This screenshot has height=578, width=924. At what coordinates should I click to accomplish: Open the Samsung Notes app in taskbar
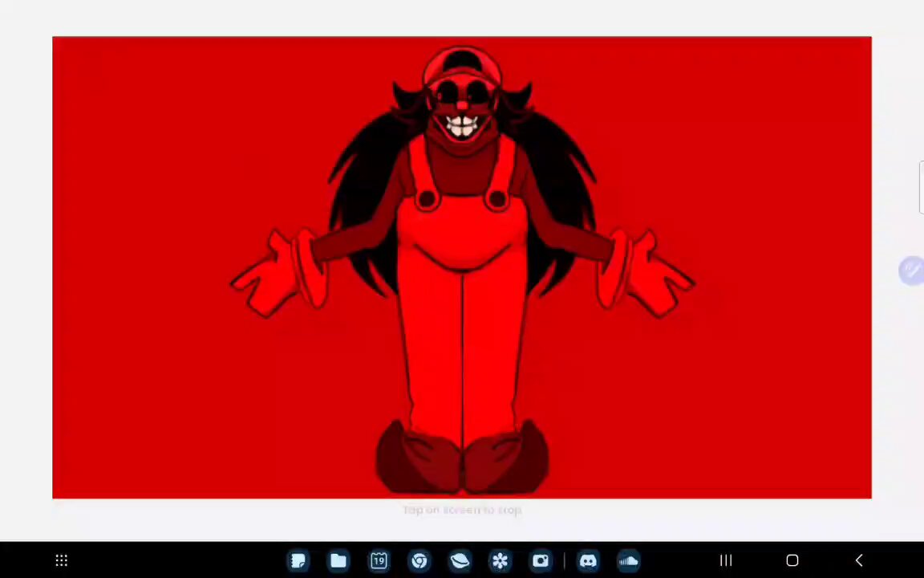click(x=298, y=560)
